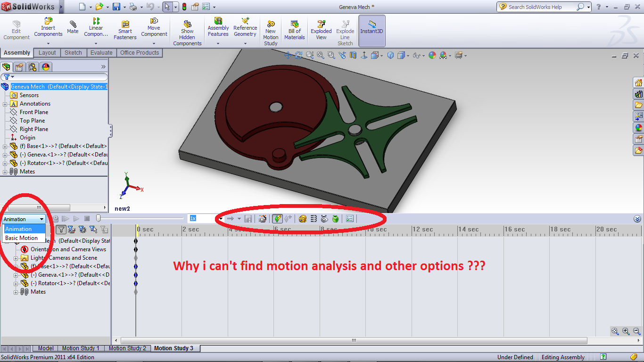
Task: Expand the FeatureManager panel double chevron
Action: click(x=103, y=67)
